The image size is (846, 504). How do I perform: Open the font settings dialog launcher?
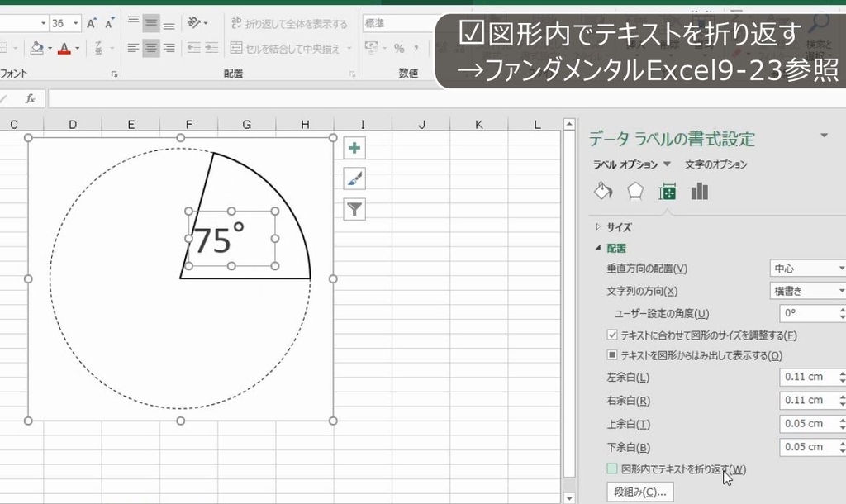point(114,74)
